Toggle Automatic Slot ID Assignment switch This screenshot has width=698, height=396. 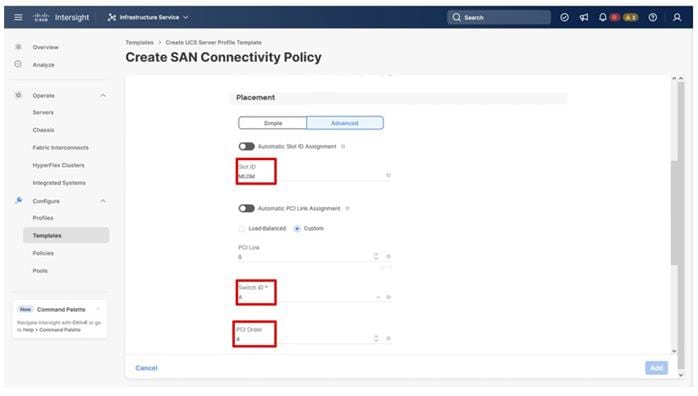246,146
